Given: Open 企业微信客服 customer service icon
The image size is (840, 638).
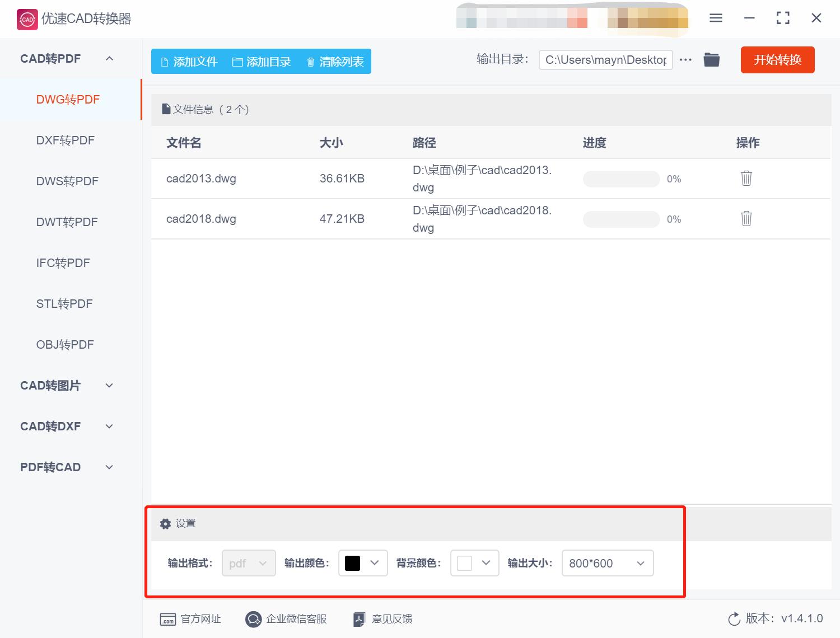Looking at the screenshot, I should (253, 619).
